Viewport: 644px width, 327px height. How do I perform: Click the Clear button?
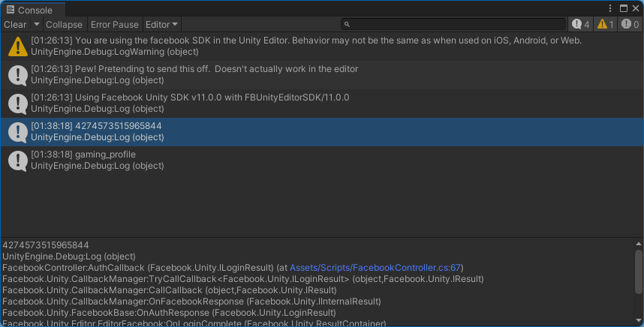[15, 25]
